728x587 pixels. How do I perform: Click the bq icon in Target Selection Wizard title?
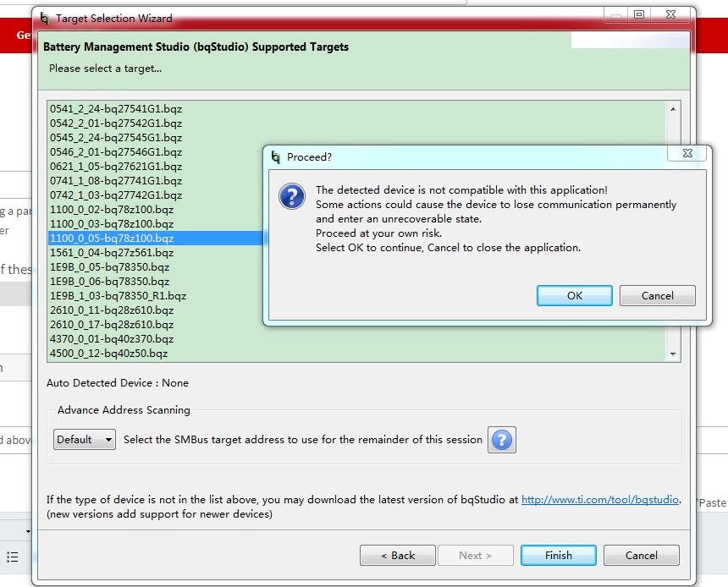[45, 18]
